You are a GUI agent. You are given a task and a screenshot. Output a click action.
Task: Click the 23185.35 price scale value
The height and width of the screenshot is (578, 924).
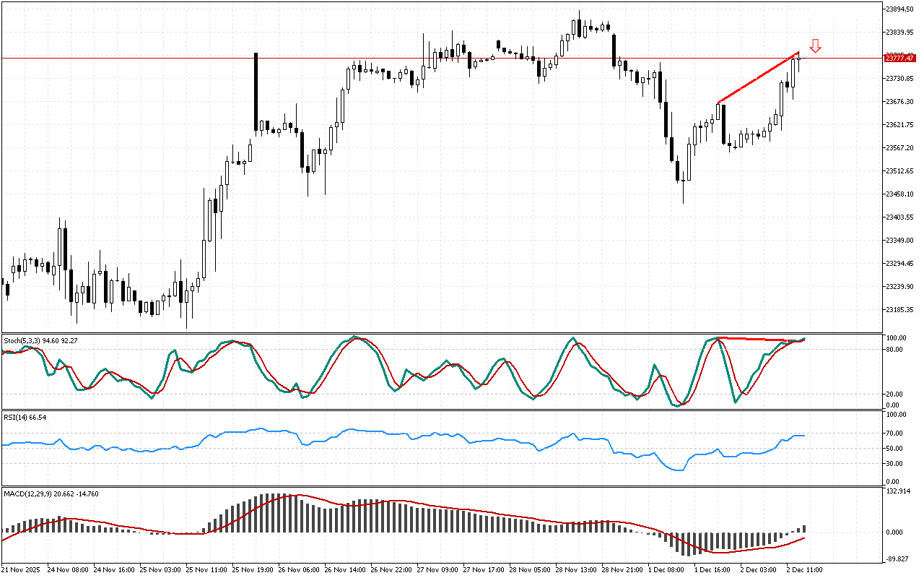tap(899, 310)
